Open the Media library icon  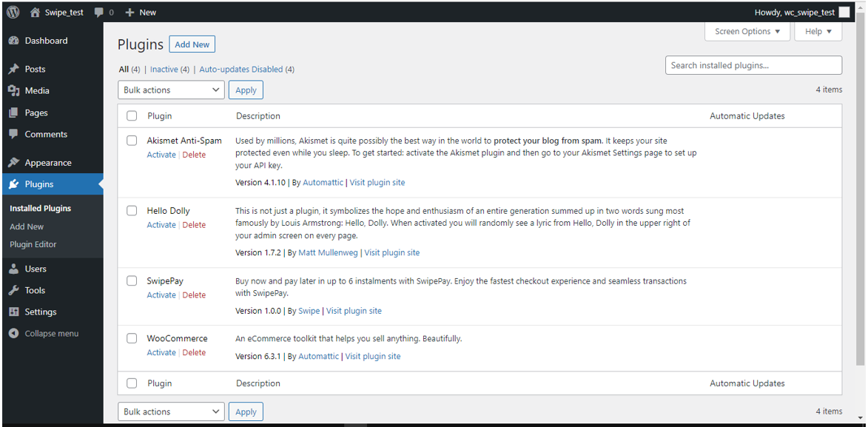[14, 91]
